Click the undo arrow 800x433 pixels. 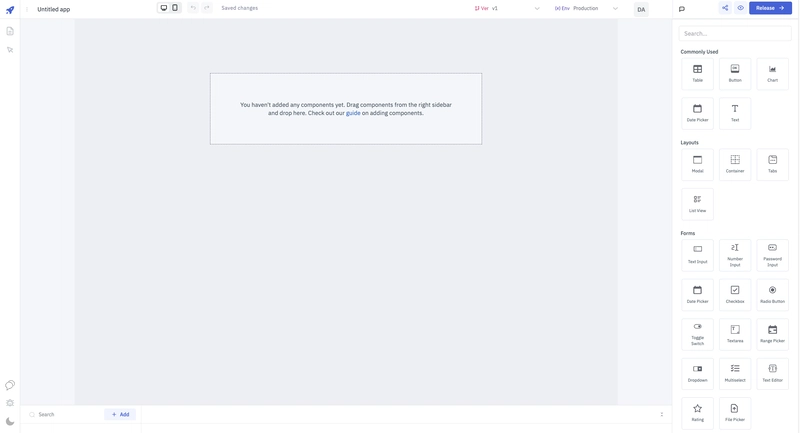[193, 8]
